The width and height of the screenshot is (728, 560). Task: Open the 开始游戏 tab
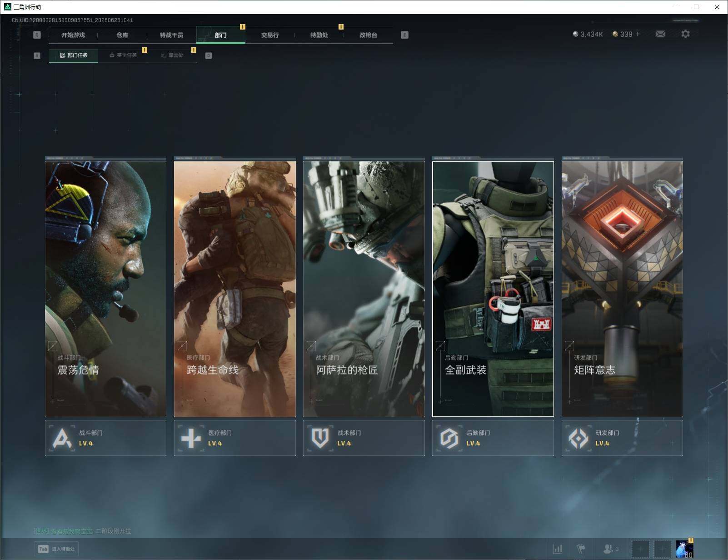73,35
